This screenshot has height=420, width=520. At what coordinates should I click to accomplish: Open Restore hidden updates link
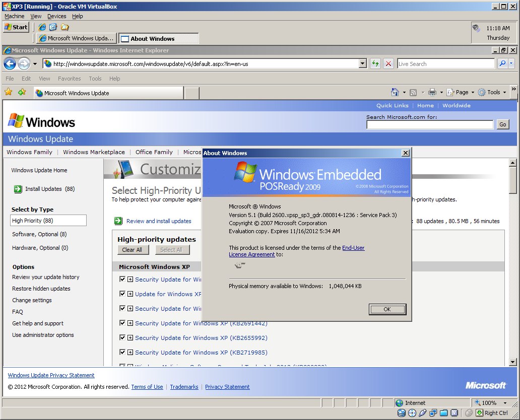pyautogui.click(x=41, y=289)
